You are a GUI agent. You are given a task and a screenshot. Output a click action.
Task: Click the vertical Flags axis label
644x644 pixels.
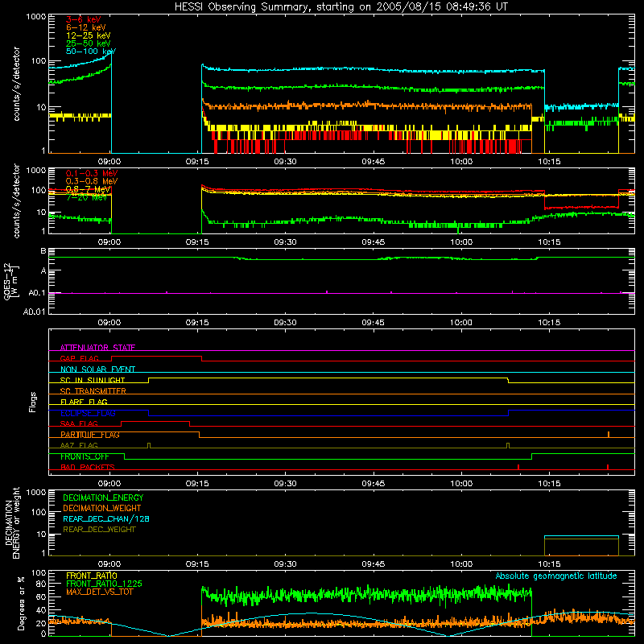tap(32, 402)
